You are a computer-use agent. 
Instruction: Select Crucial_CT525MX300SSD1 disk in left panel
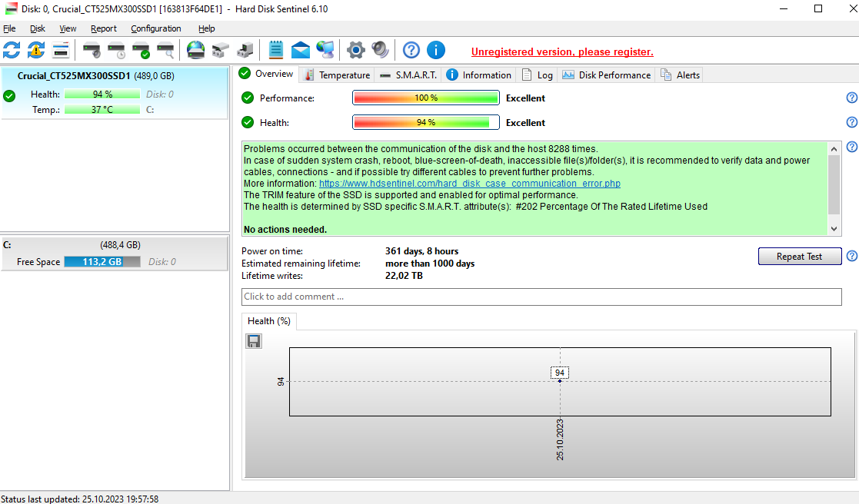(x=114, y=92)
